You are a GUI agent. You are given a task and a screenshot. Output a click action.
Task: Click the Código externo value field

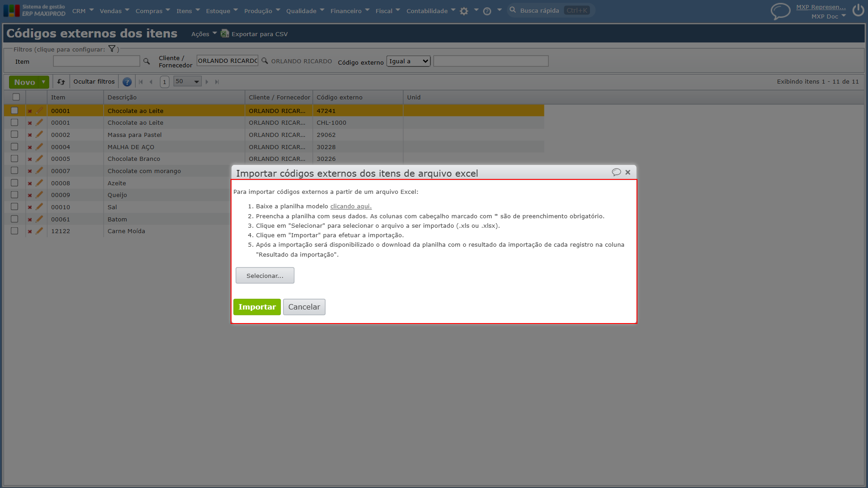491,61
